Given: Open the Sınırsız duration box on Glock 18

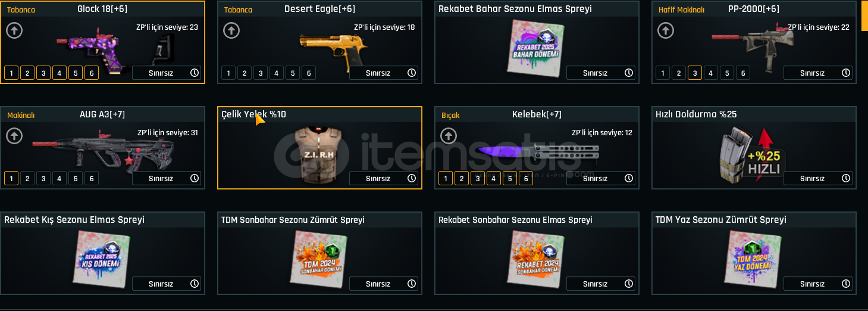Looking at the screenshot, I should tap(167, 73).
